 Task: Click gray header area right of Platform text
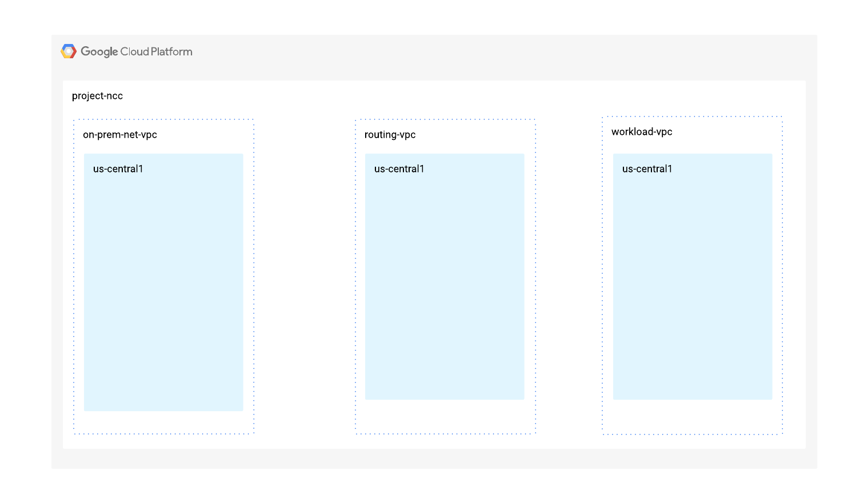(x=486, y=57)
